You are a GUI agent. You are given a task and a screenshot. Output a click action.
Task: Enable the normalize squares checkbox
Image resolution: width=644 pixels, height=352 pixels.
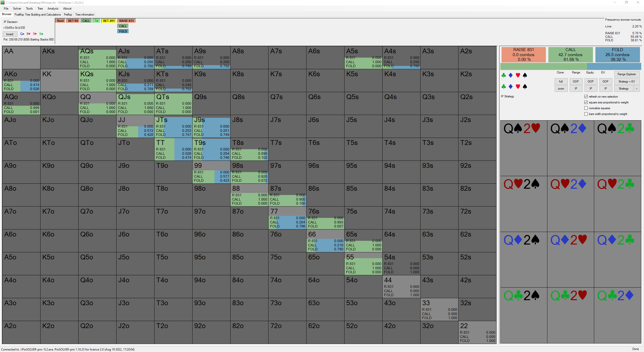[586, 108]
